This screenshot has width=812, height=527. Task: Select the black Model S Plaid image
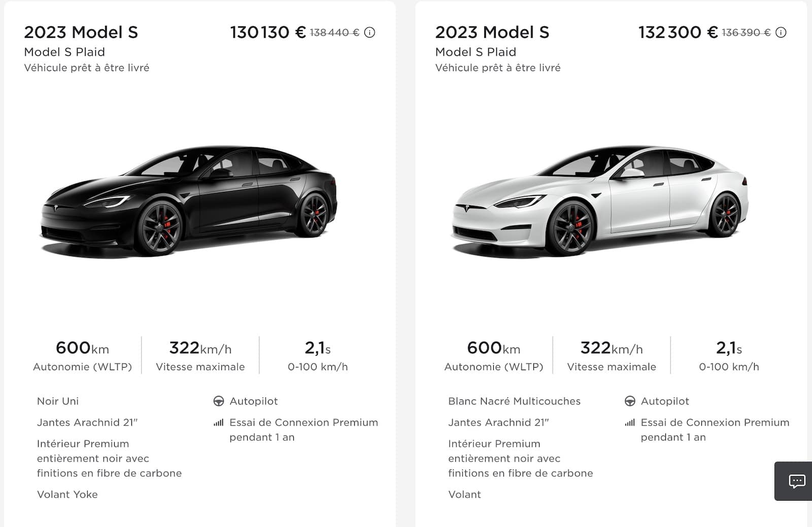pyautogui.click(x=189, y=202)
